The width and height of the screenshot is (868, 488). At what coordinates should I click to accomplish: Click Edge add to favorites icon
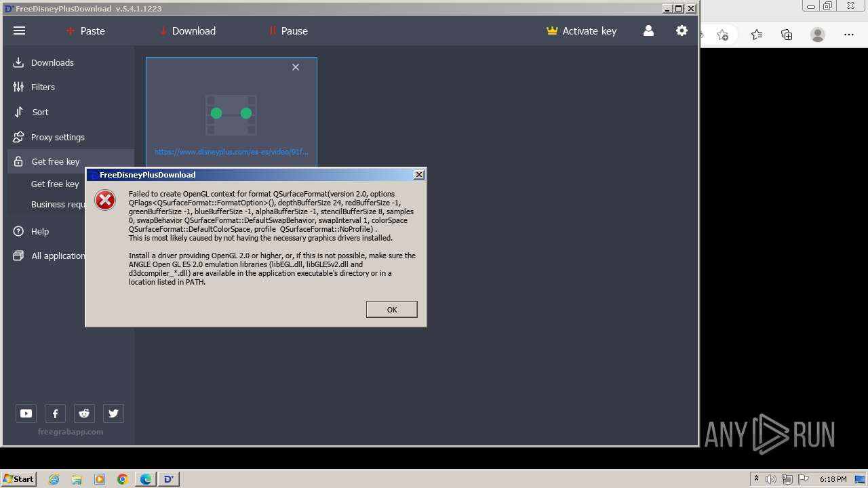click(x=722, y=35)
